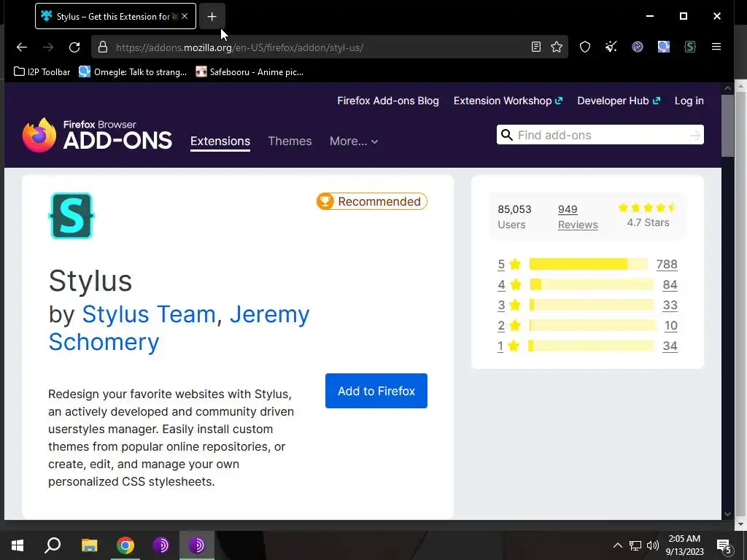This screenshot has height=560, width=747.
Task: Open taskbar network icon
Action: click(635, 545)
